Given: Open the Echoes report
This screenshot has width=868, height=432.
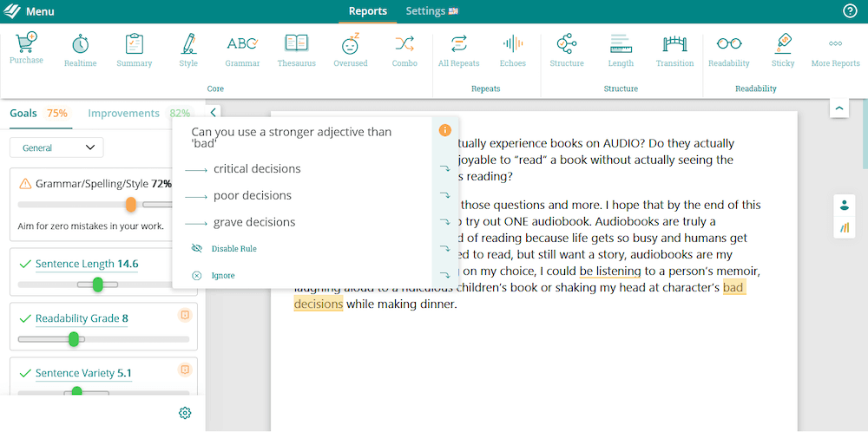Looking at the screenshot, I should [x=512, y=49].
